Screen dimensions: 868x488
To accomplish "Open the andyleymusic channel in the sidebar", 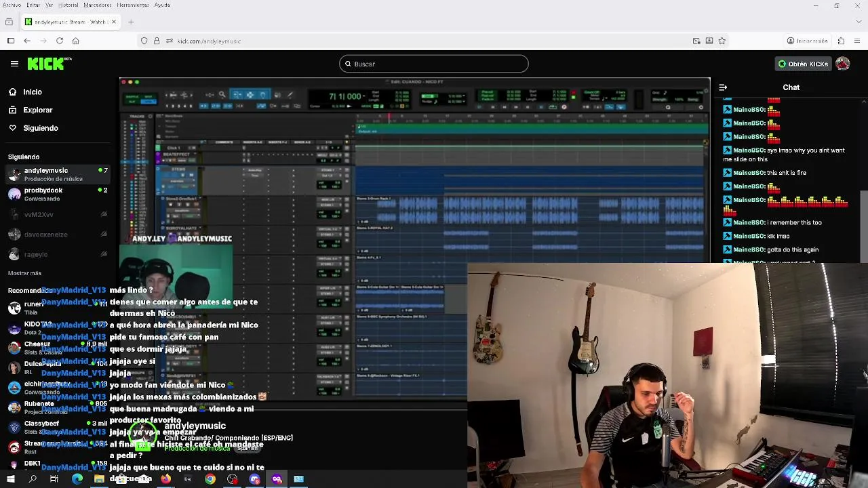I will (x=58, y=174).
